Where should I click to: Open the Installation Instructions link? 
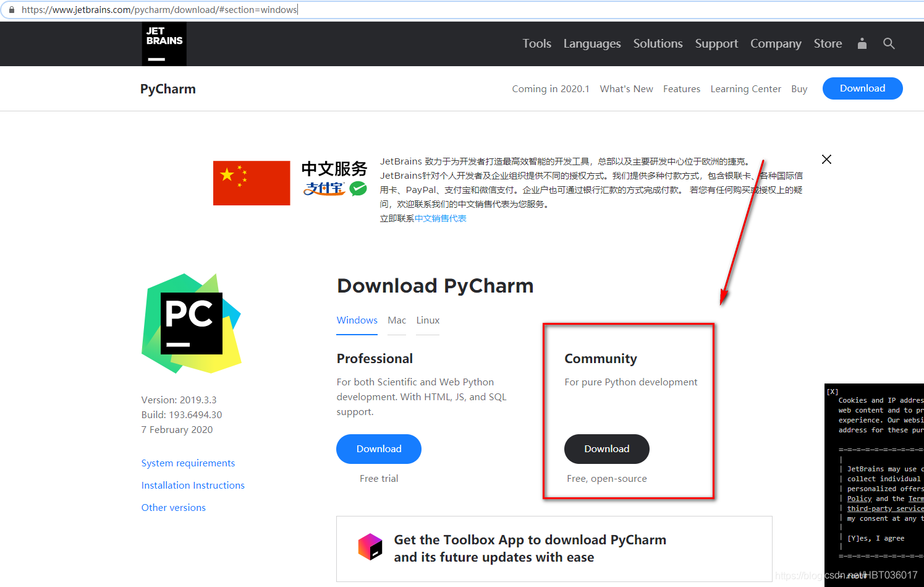(x=193, y=486)
